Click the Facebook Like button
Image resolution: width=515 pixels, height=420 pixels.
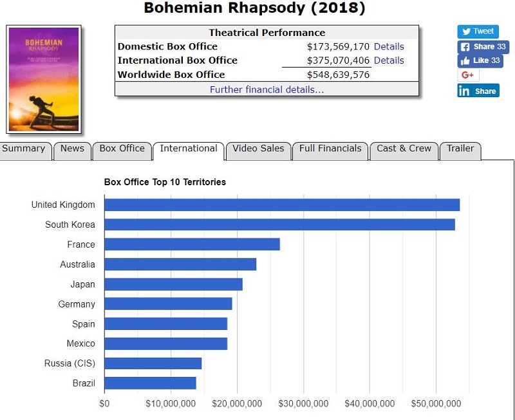point(480,61)
